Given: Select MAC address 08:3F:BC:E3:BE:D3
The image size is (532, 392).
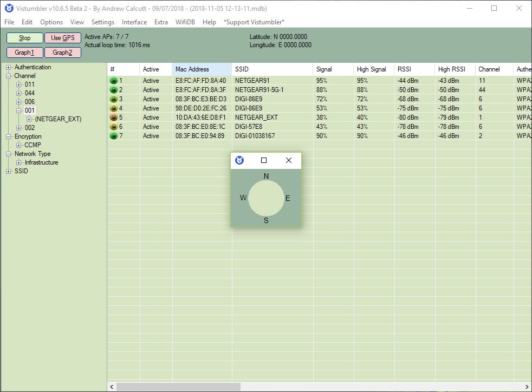Looking at the screenshot, I should [x=201, y=99].
